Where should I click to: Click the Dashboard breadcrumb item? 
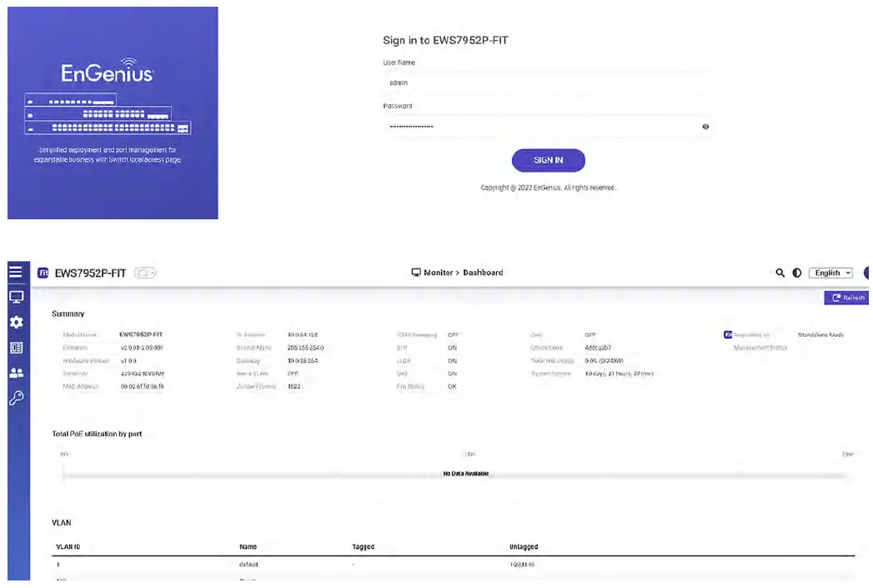tap(483, 272)
